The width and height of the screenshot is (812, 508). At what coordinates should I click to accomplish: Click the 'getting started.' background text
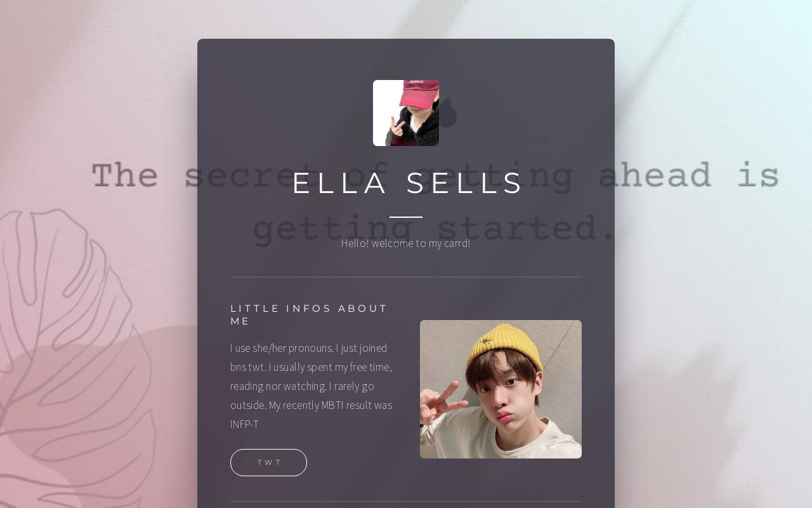[x=434, y=230]
